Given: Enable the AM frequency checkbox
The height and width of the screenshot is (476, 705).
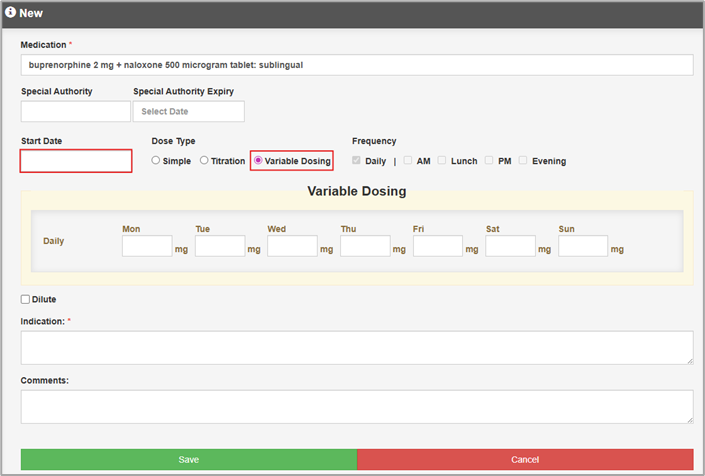Looking at the screenshot, I should (408, 161).
